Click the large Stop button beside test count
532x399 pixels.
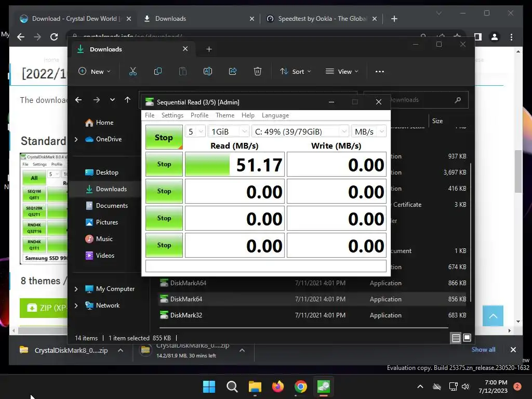point(164,137)
